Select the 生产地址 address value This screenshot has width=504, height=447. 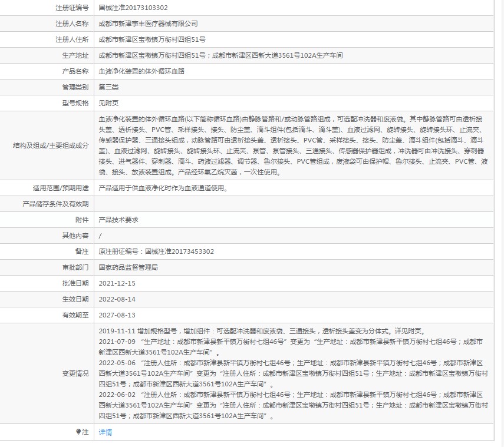tap(220, 55)
